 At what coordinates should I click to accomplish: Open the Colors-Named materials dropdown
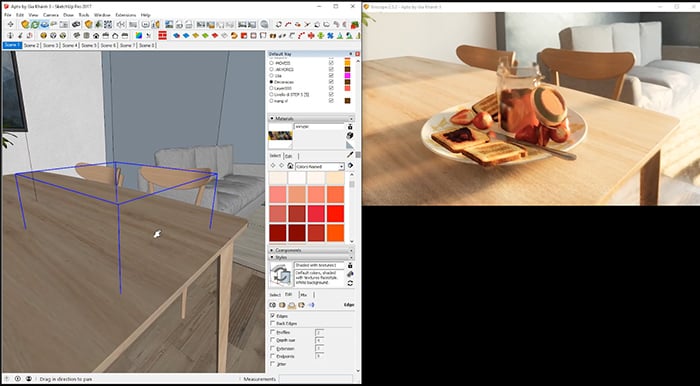click(x=320, y=166)
